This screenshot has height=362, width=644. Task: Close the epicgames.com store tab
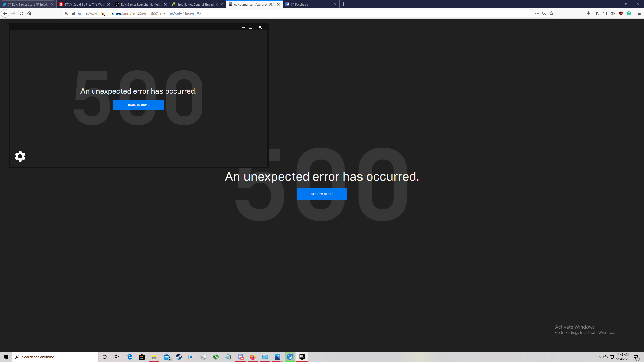(x=278, y=4)
